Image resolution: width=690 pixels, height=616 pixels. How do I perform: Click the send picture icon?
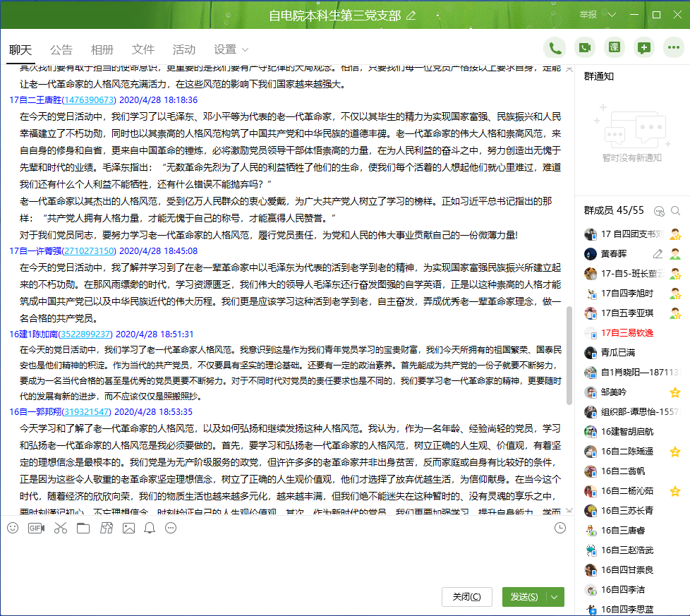[128, 528]
